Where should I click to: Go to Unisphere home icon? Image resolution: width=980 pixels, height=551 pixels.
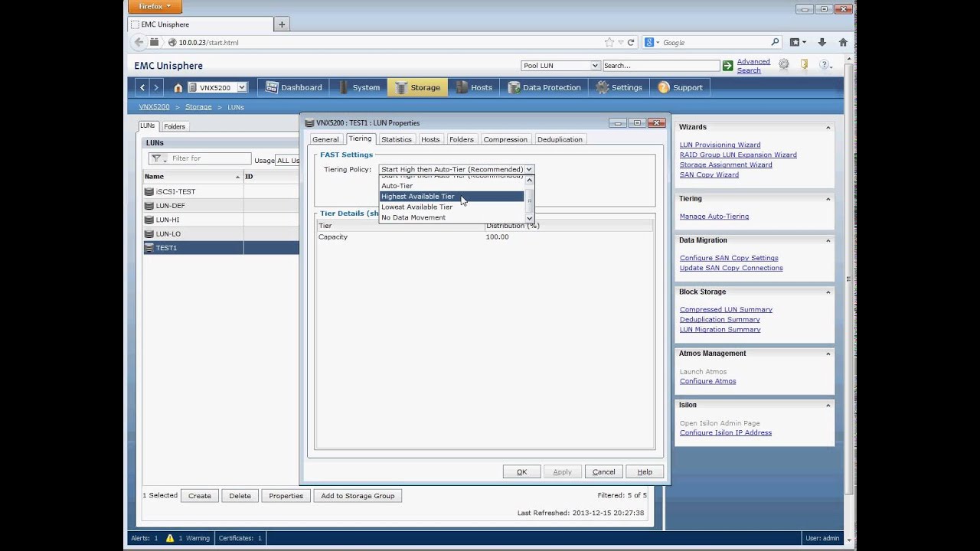click(x=178, y=88)
